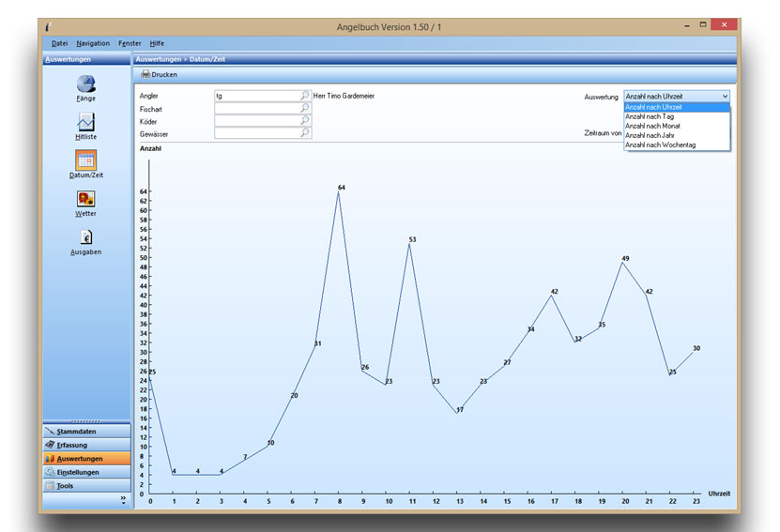Screen dimensions: 780x532
Task: Choose 'Anzahl nach Monat' option
Action: click(x=652, y=126)
